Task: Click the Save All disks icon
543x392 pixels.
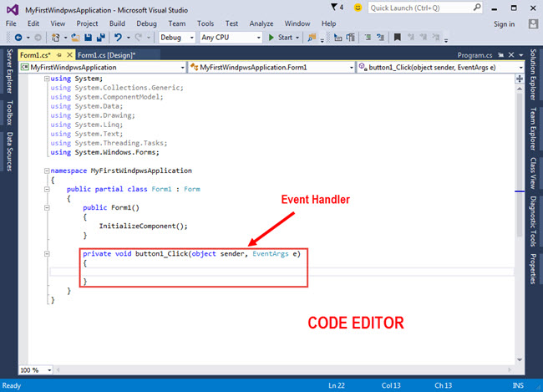Action: pos(101,38)
